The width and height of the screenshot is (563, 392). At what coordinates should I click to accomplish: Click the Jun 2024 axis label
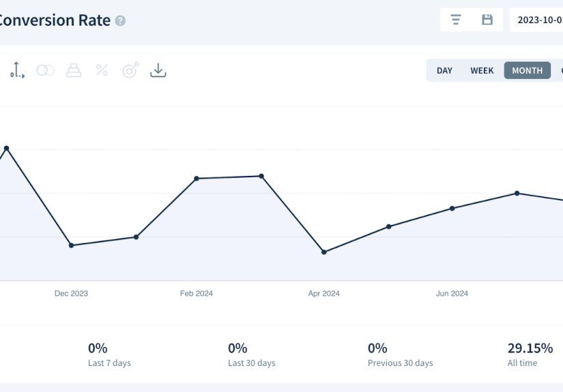[452, 293]
